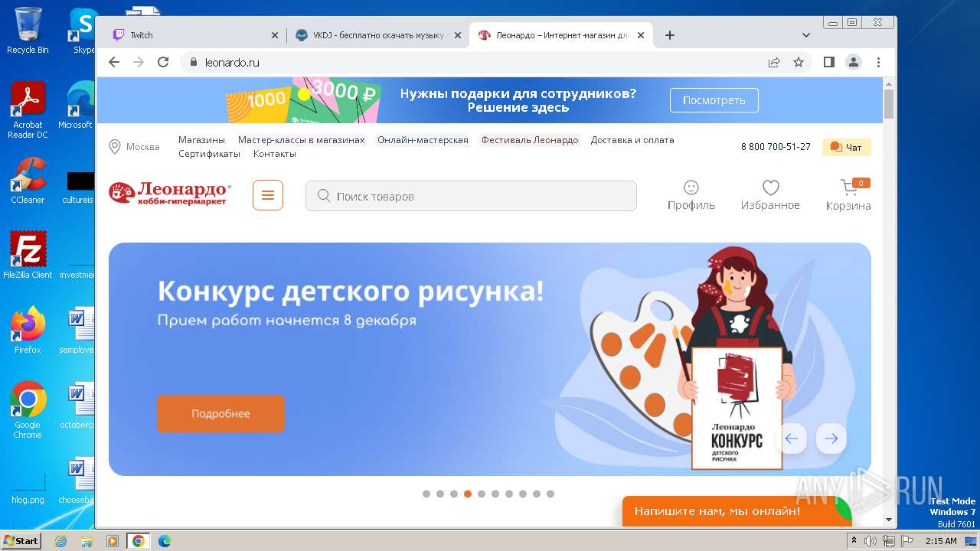Open the Магазины link
Image resolution: width=980 pixels, height=551 pixels.
[201, 140]
